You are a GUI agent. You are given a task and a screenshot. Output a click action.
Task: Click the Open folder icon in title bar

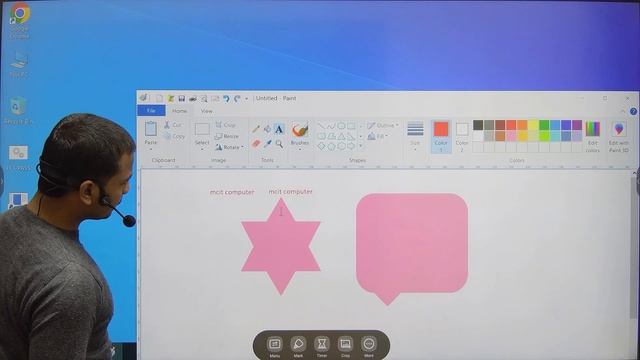[x=171, y=98]
